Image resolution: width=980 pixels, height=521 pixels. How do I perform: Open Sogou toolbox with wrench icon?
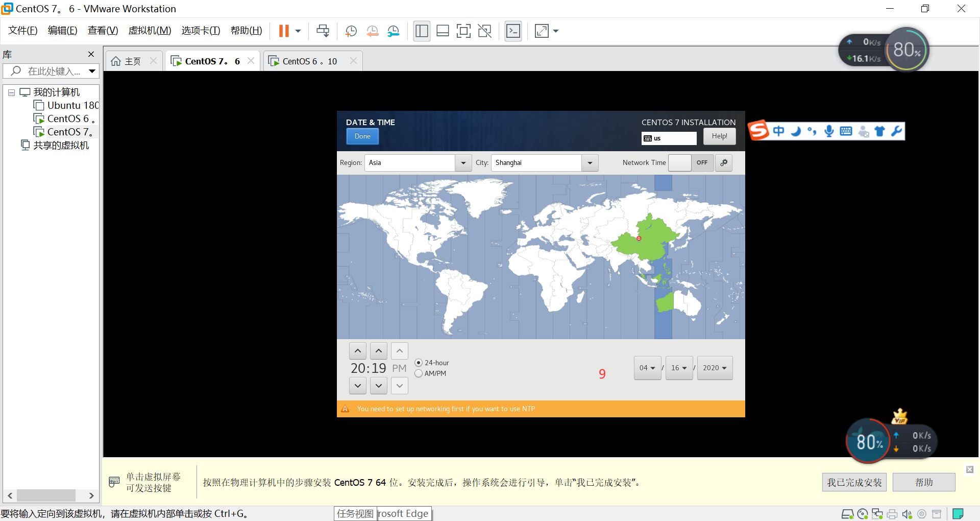pos(896,131)
